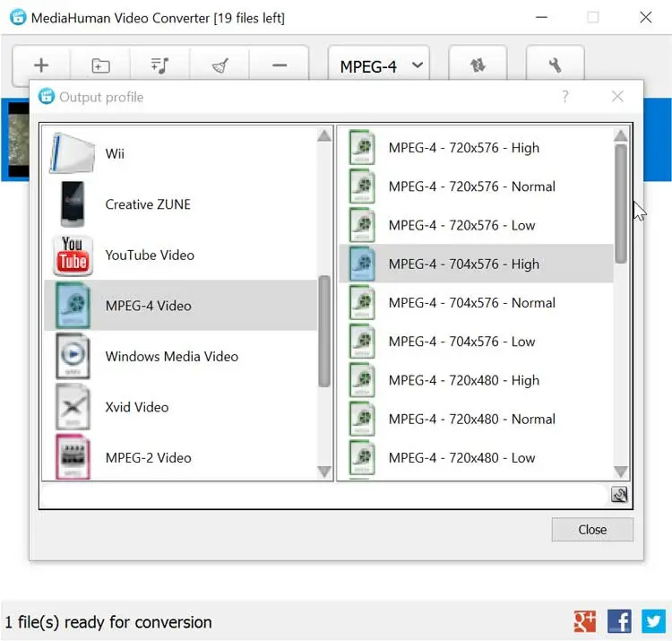Choose MPEG-4 - 704x576 - High preset
Screen dimensions: 672x641
tap(476, 264)
